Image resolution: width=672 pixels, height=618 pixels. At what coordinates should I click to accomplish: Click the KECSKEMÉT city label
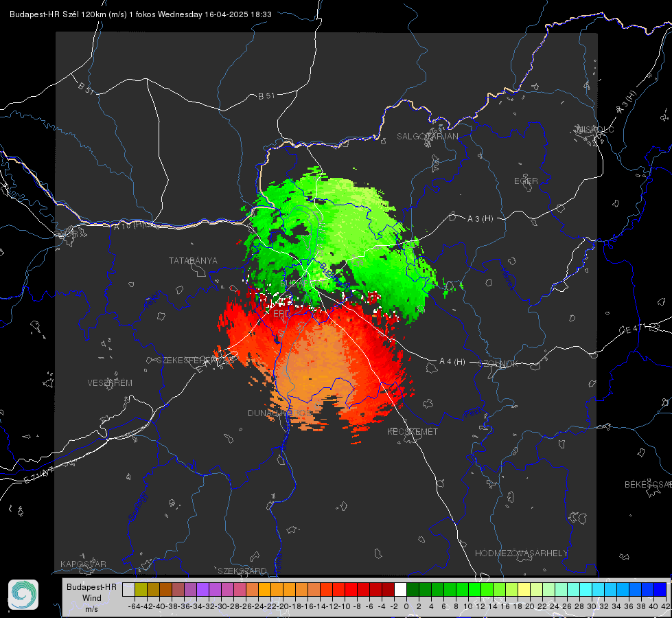(413, 431)
